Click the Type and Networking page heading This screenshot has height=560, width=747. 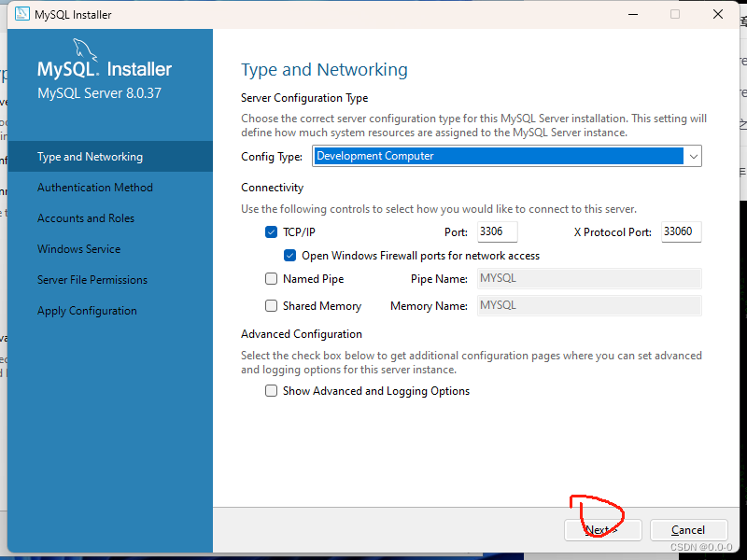coord(324,70)
